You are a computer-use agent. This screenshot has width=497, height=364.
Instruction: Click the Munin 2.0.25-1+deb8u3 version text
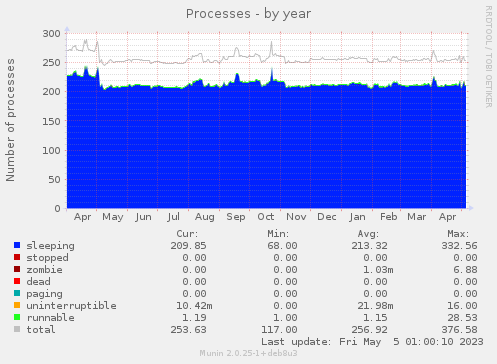(x=248, y=353)
